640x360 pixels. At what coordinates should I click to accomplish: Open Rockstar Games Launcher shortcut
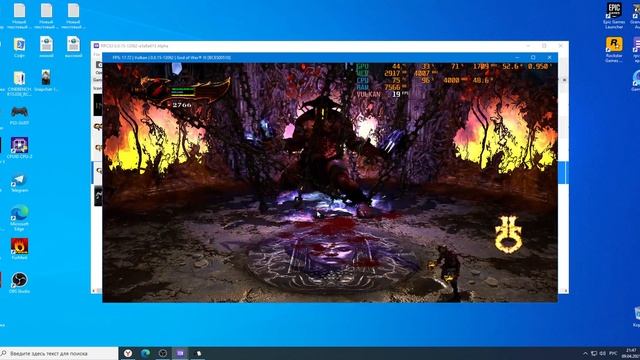click(614, 49)
